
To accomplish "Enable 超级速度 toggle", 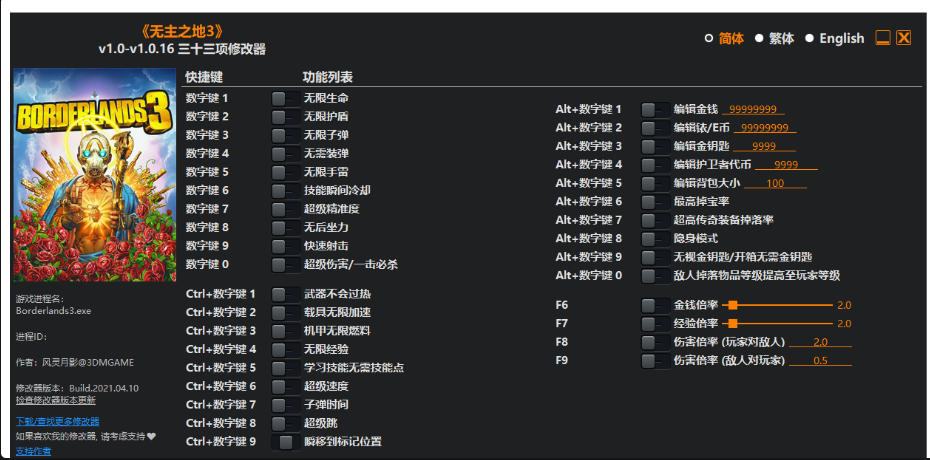I will [285, 386].
